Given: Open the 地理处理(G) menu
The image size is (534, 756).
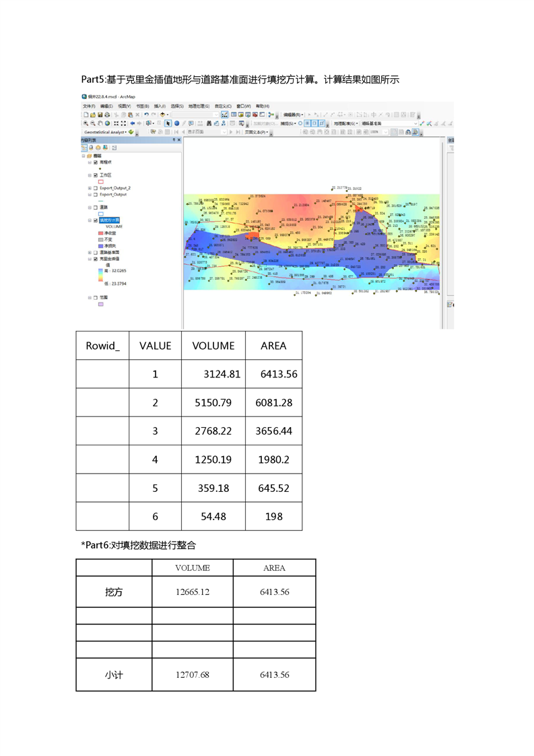Looking at the screenshot, I should [199, 106].
